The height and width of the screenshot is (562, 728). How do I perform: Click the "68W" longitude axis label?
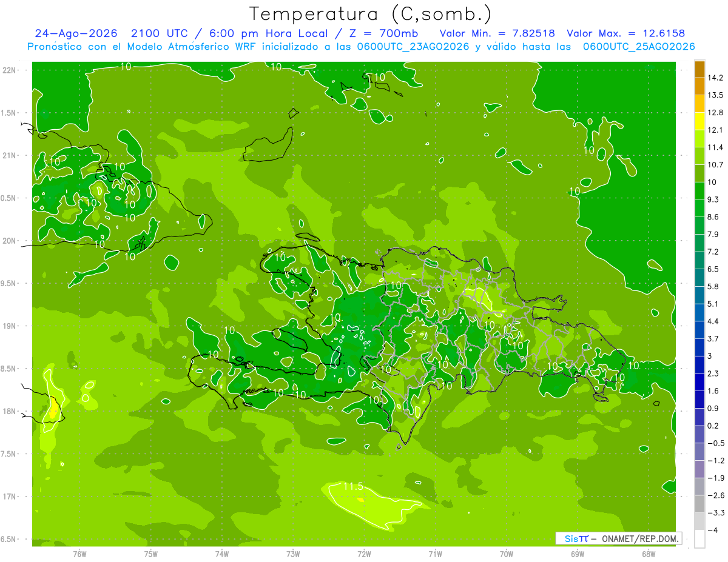coord(649,555)
